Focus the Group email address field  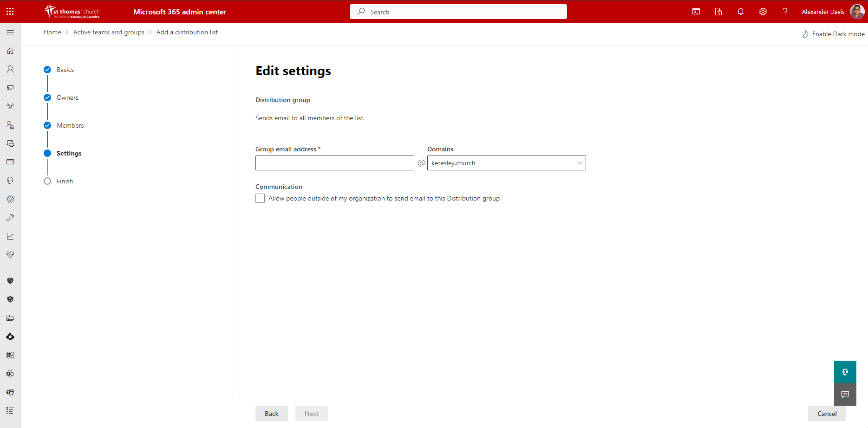tap(335, 163)
